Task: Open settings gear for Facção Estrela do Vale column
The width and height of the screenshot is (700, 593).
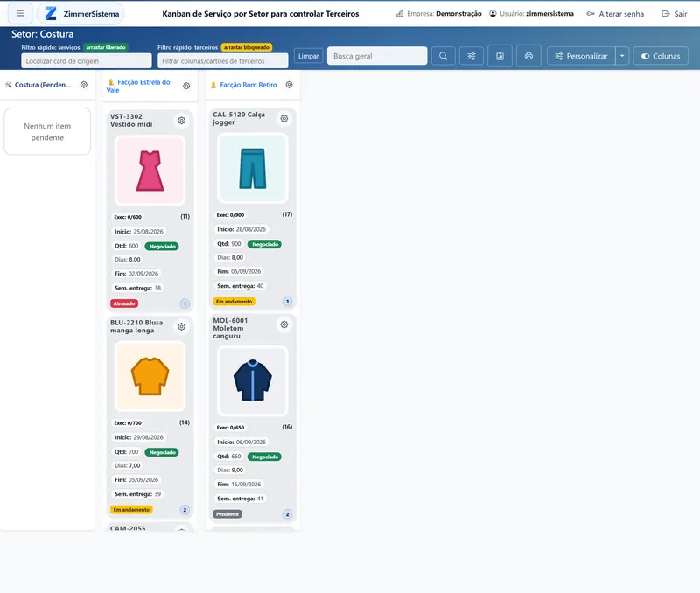Action: pyautogui.click(x=186, y=86)
